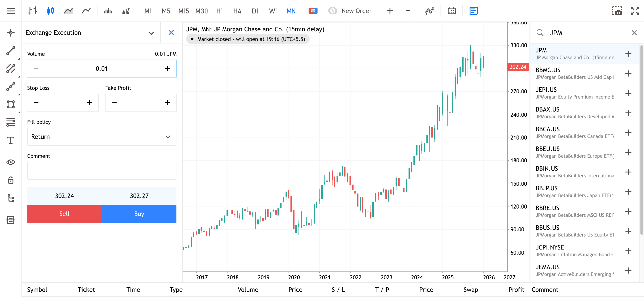
Task: Switch to MN timeframe
Action: [291, 11]
